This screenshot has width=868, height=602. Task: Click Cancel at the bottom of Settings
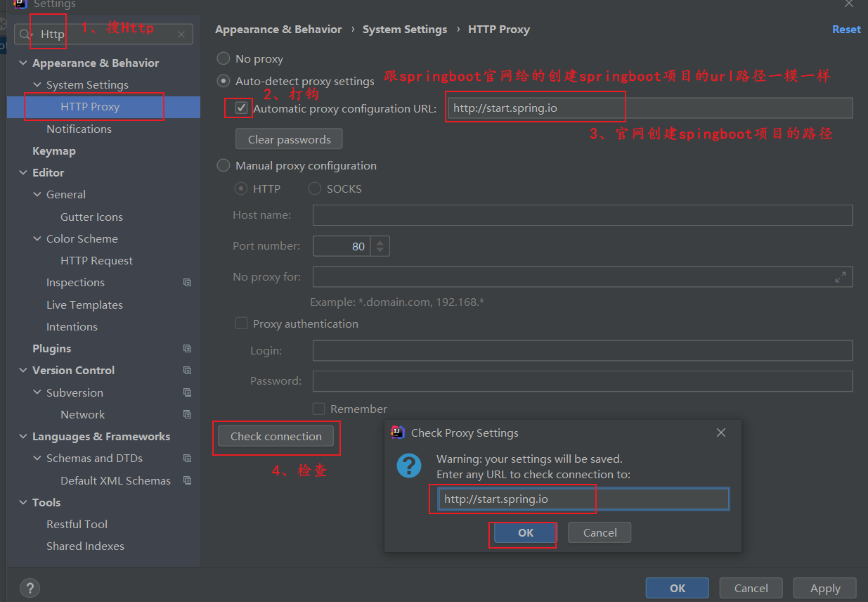point(751,588)
